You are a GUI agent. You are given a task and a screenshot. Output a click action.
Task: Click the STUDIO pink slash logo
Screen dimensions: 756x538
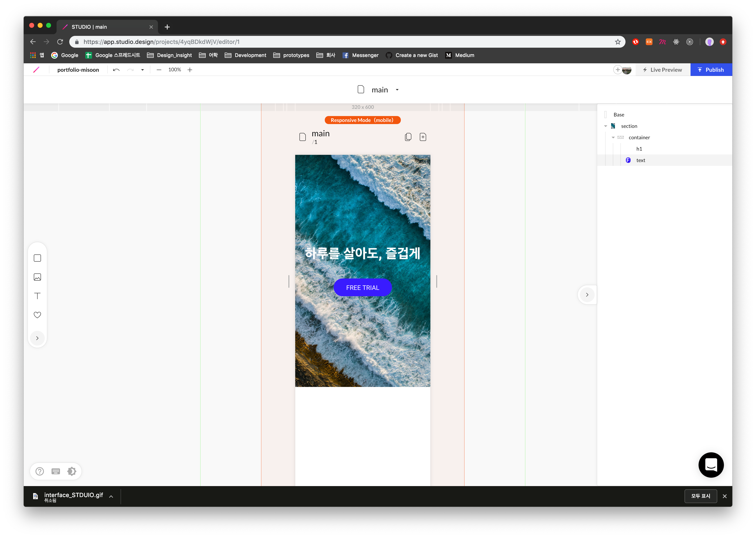click(x=37, y=70)
